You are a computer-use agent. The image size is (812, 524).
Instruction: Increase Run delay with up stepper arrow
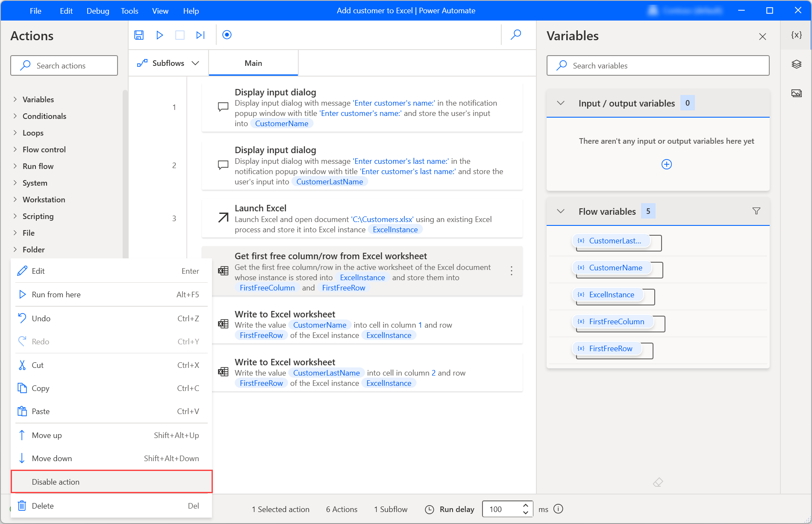pos(526,505)
